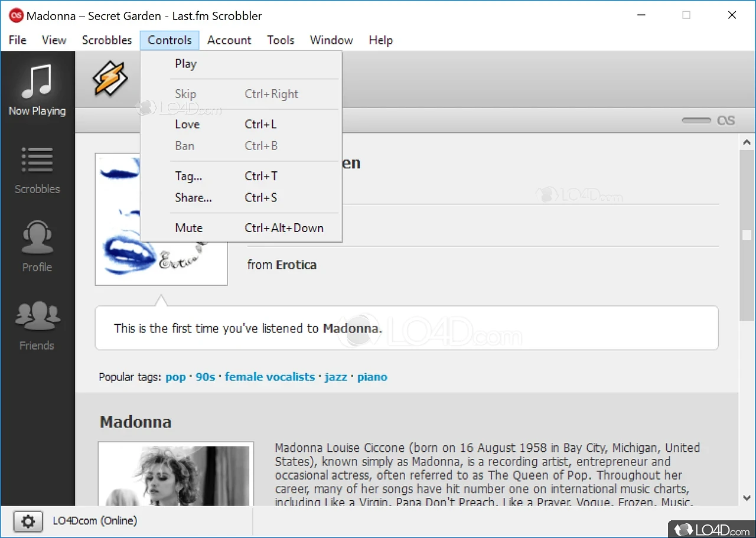Open the View menu
This screenshot has height=538, width=756.
[x=54, y=40]
